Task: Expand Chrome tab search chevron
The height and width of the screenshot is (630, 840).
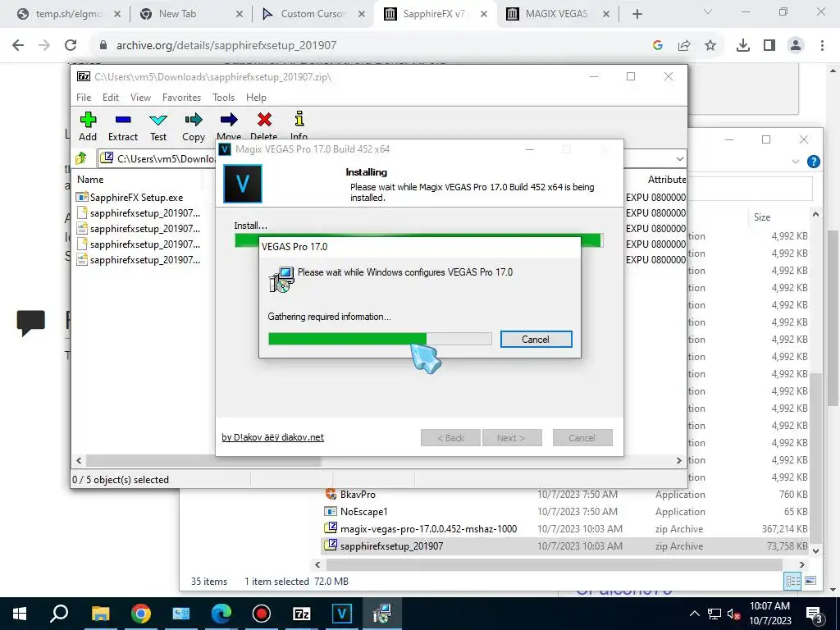Action: click(x=708, y=11)
